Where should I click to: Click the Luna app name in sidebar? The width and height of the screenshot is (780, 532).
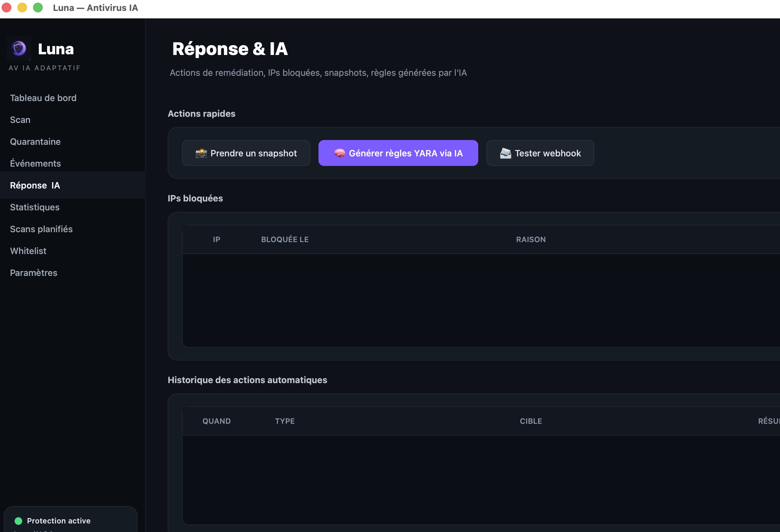56,49
